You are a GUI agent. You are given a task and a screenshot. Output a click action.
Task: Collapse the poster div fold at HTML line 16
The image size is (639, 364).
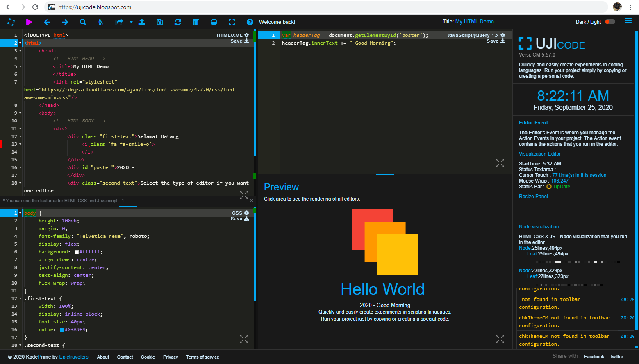tap(20, 167)
